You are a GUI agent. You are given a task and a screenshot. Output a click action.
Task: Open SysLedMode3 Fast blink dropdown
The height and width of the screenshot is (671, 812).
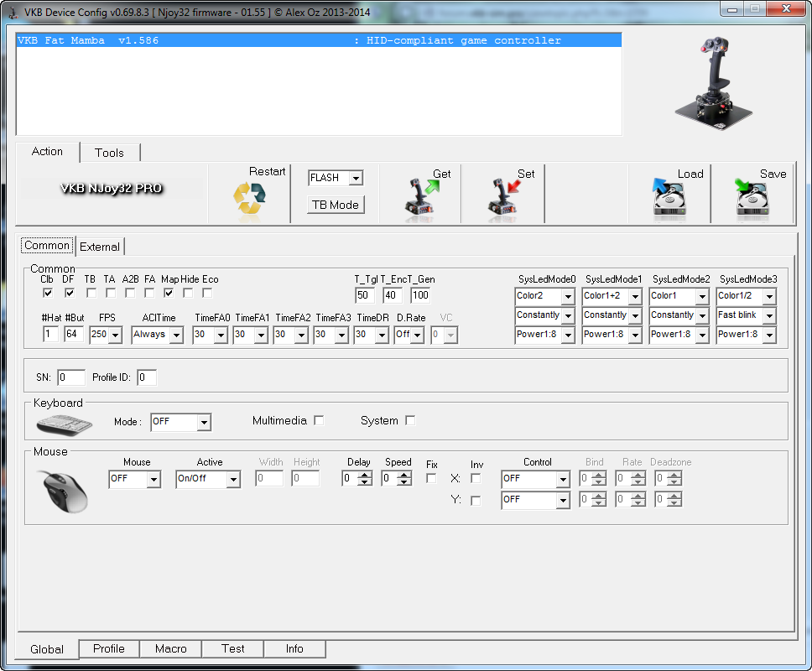769,316
